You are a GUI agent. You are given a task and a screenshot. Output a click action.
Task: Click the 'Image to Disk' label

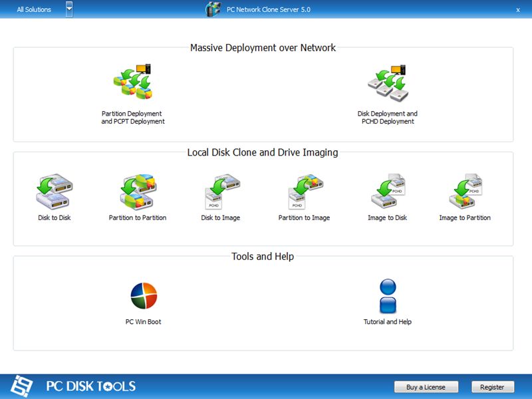388,218
